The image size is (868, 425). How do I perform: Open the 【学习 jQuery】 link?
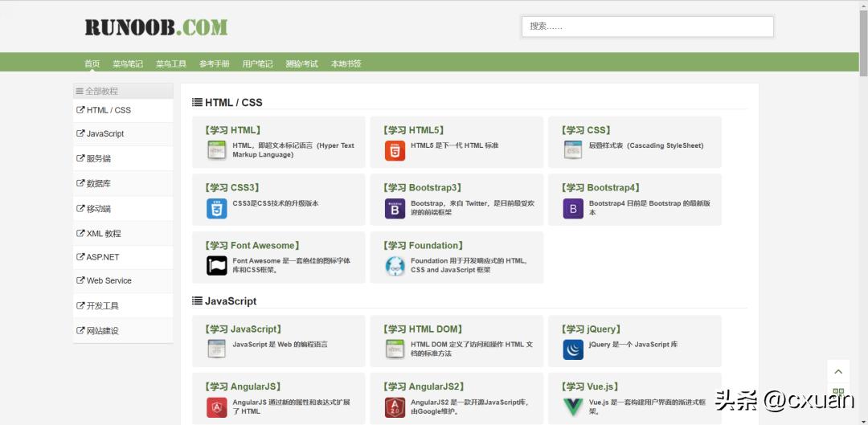(x=591, y=329)
